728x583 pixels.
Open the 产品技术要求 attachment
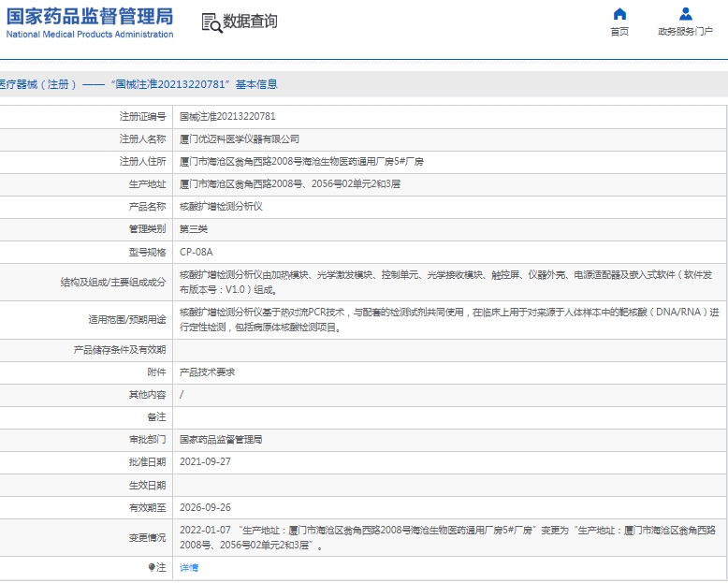(x=207, y=372)
